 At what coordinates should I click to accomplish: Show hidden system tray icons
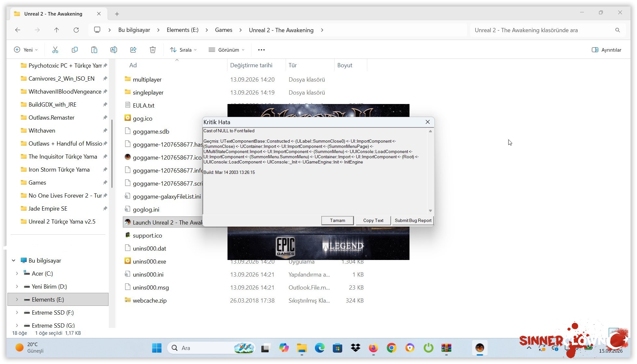point(529,348)
